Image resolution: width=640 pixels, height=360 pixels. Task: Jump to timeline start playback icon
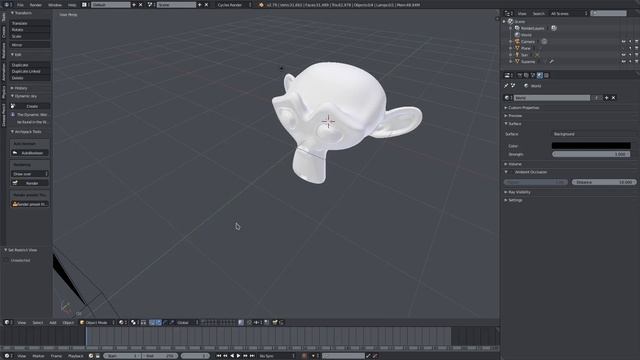(219, 356)
